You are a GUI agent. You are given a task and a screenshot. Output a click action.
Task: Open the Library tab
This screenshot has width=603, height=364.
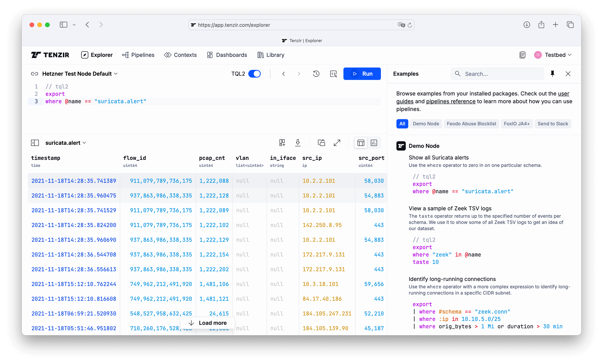[271, 55]
